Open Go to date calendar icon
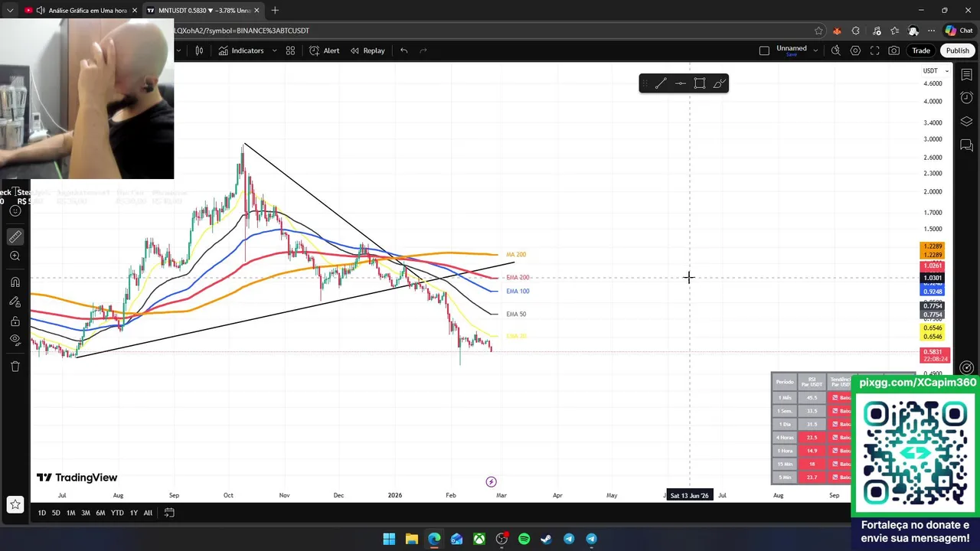980x551 pixels. point(169,513)
